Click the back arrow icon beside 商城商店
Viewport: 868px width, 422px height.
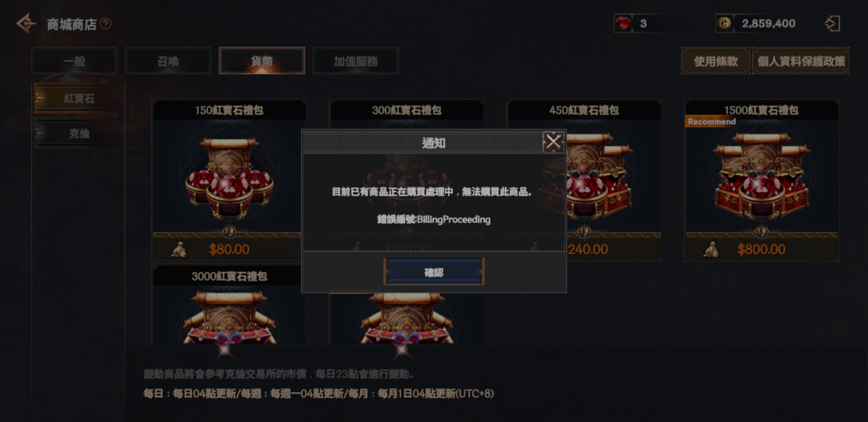click(26, 24)
